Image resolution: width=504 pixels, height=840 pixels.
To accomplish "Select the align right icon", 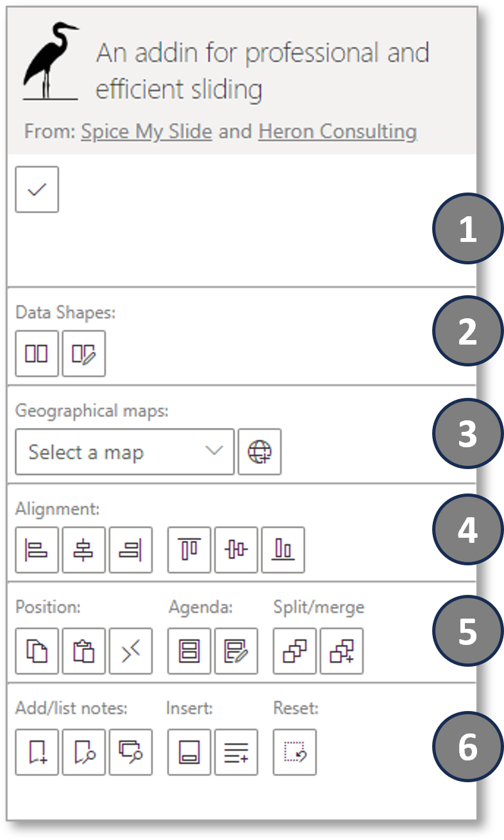I will coord(131,549).
